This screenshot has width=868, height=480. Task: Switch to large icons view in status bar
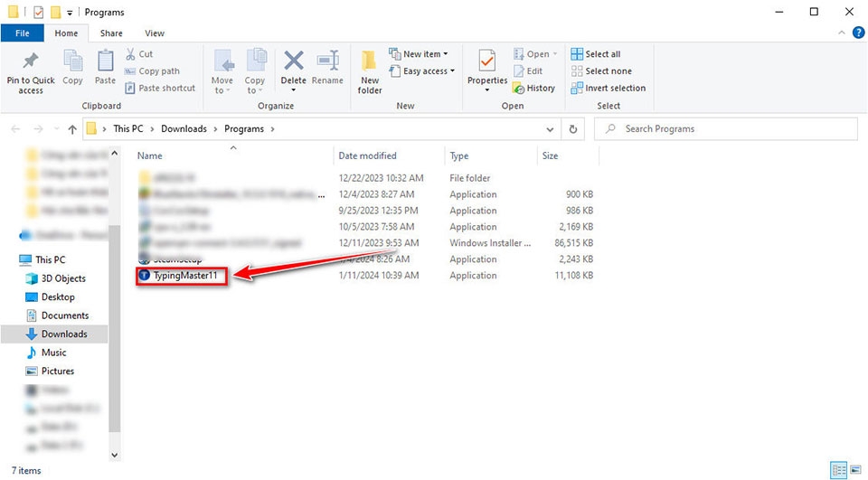[x=856, y=471]
